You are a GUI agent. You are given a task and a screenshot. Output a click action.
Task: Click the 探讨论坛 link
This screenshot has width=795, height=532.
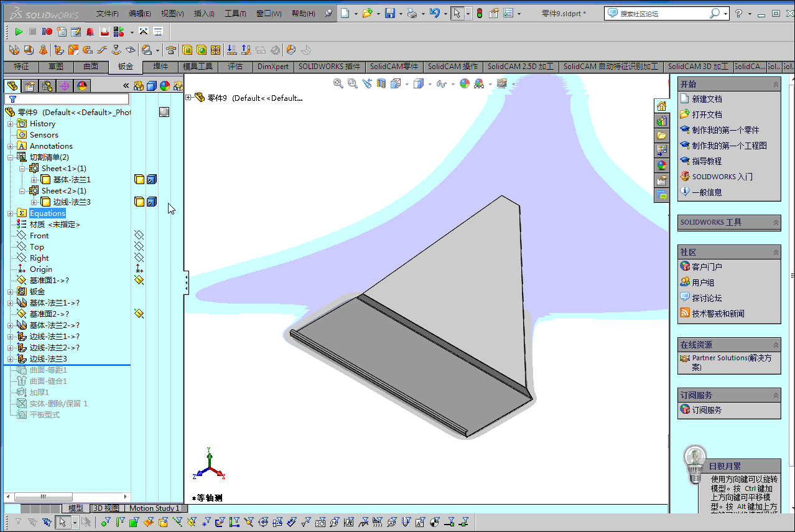[707, 298]
